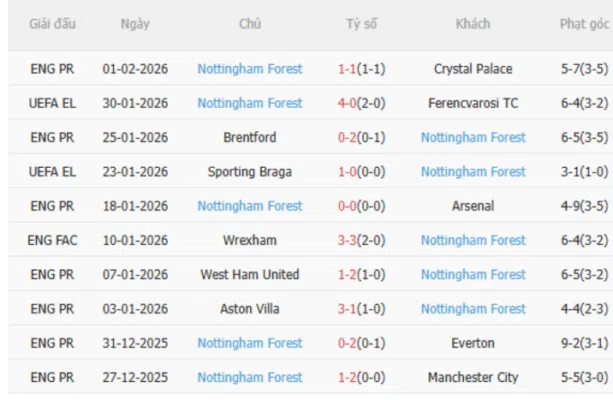The height and width of the screenshot is (400, 613).
Task: Select the ENG FAC league label
Action: [x=52, y=240]
